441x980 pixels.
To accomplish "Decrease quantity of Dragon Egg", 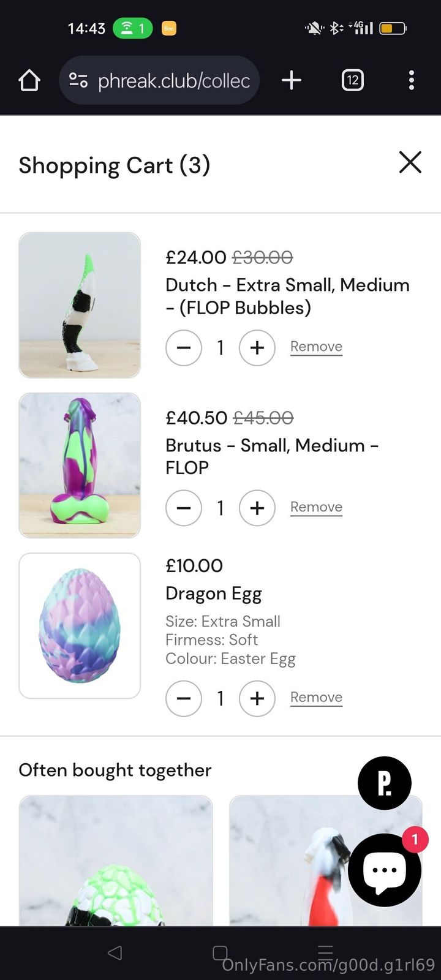I will point(184,698).
